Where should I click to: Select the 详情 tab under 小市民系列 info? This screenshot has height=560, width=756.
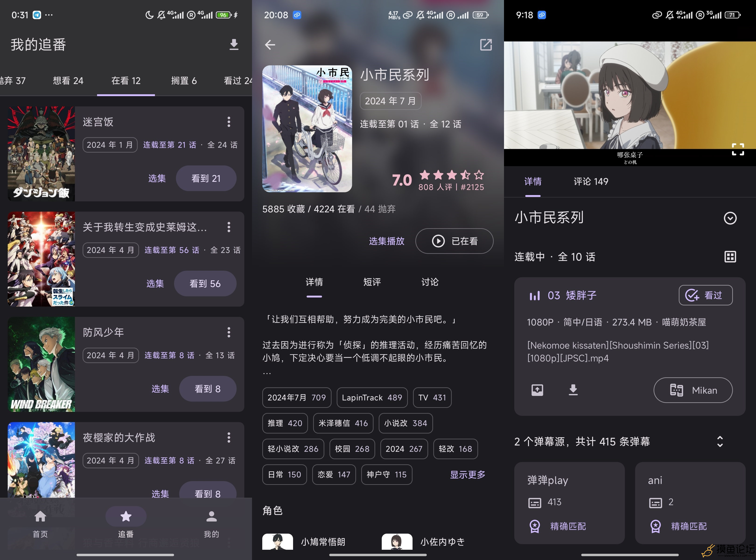click(314, 282)
